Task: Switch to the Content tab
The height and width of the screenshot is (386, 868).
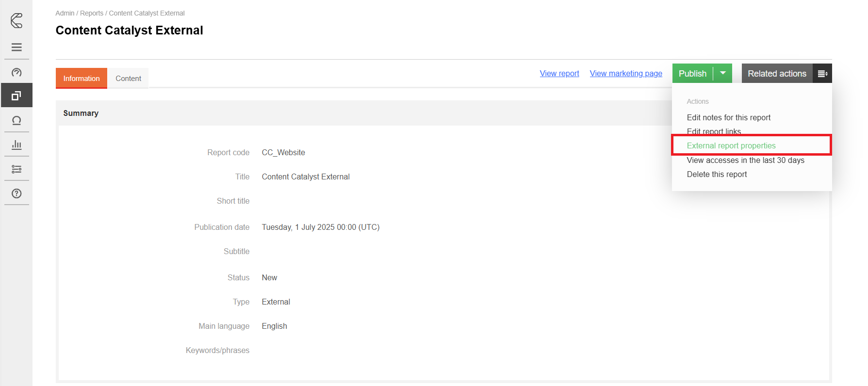Action: (x=128, y=78)
